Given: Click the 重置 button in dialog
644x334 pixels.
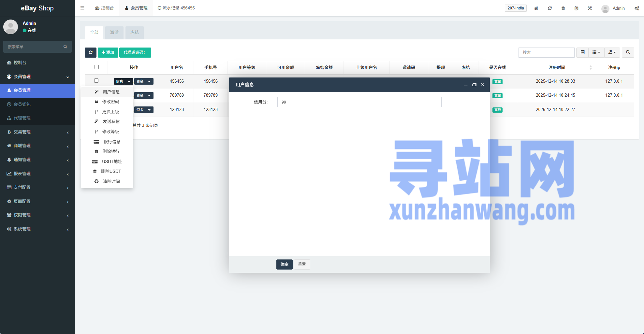Looking at the screenshot, I should pyautogui.click(x=302, y=264).
